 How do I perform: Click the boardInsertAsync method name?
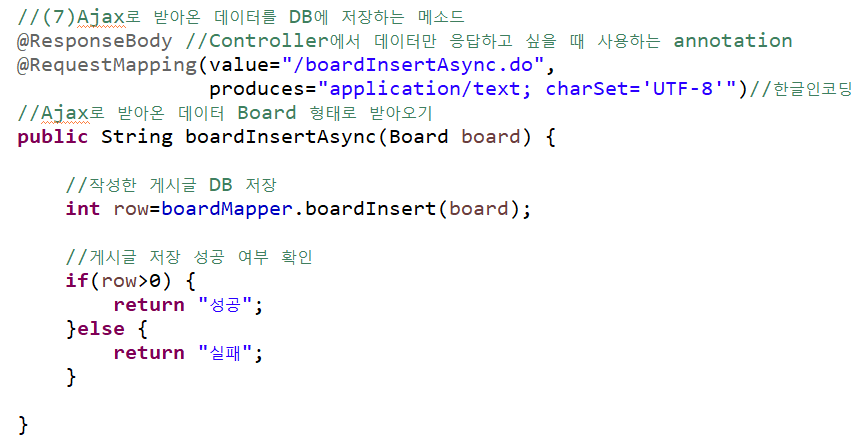tap(281, 136)
